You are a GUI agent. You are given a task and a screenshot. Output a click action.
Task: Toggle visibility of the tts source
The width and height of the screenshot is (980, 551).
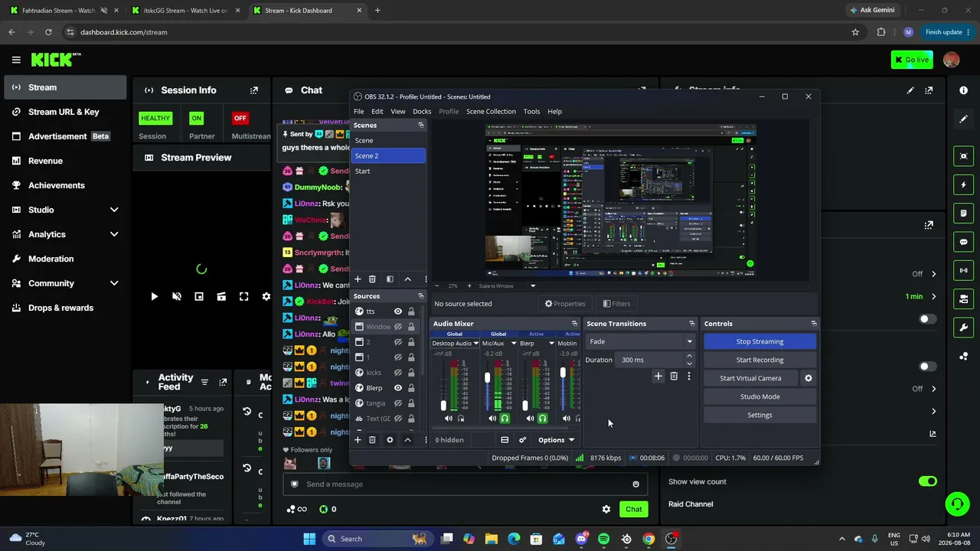coord(397,311)
